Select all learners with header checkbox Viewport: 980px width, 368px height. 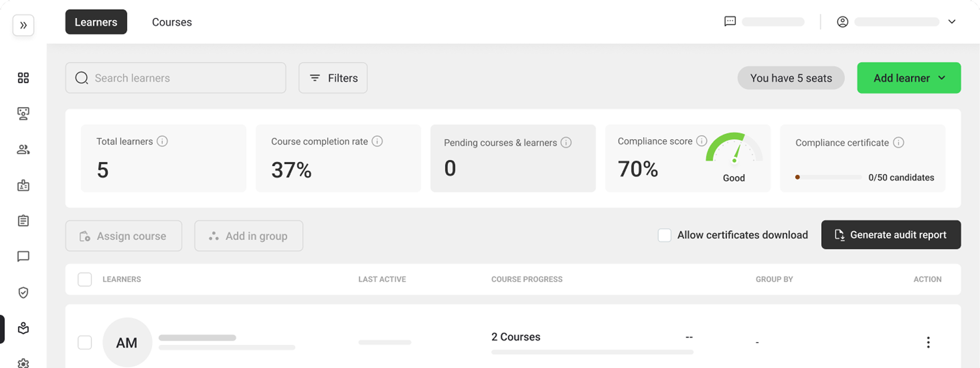85,279
